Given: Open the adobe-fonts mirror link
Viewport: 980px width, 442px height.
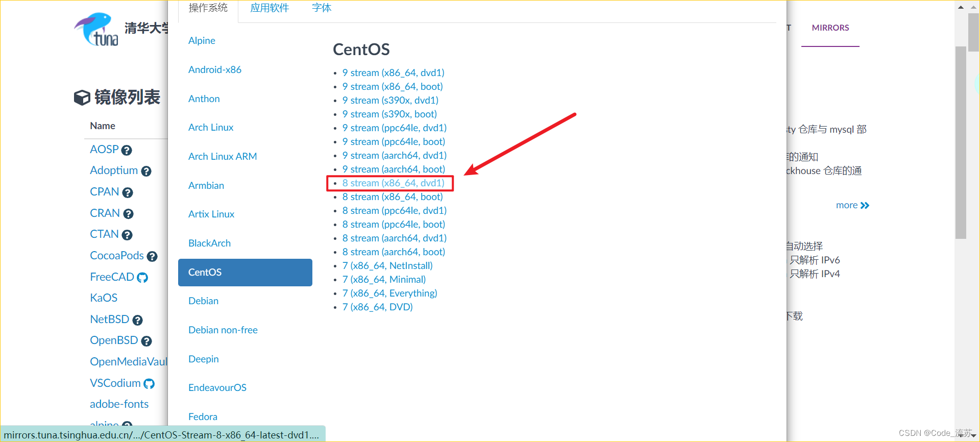Looking at the screenshot, I should (x=119, y=404).
